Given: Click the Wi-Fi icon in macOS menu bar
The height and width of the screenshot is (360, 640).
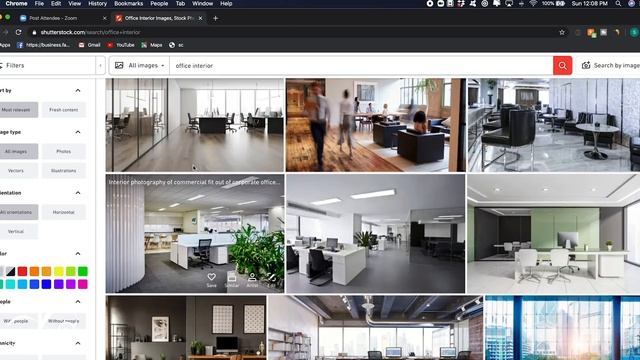Looking at the screenshot, I should coord(533,4).
